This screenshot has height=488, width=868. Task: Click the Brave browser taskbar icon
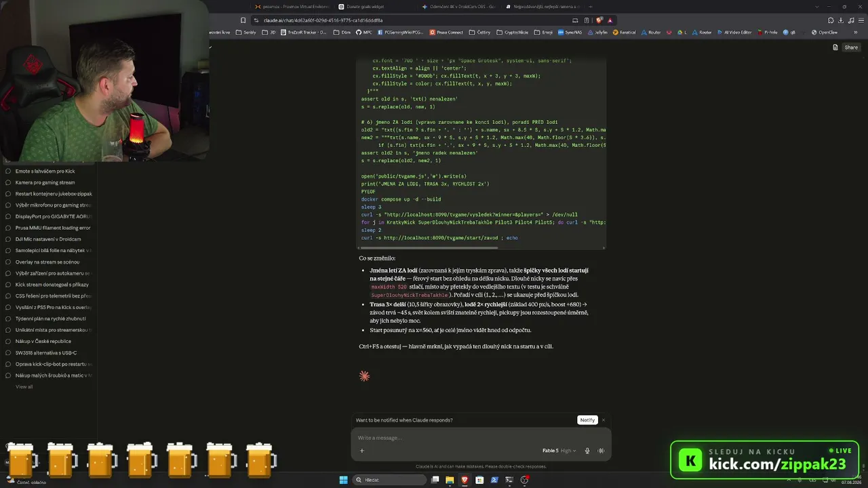click(465, 480)
